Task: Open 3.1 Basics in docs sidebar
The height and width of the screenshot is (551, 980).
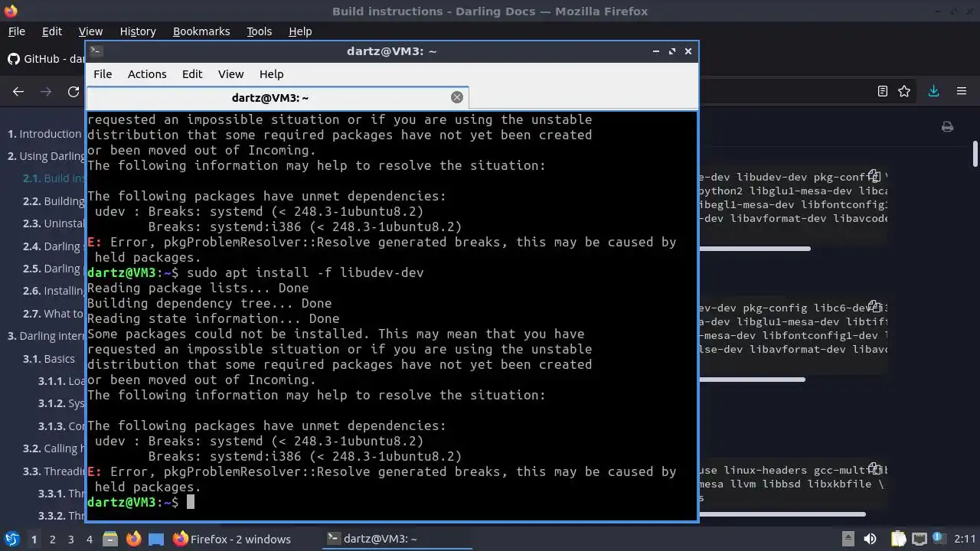Action: pyautogui.click(x=49, y=359)
